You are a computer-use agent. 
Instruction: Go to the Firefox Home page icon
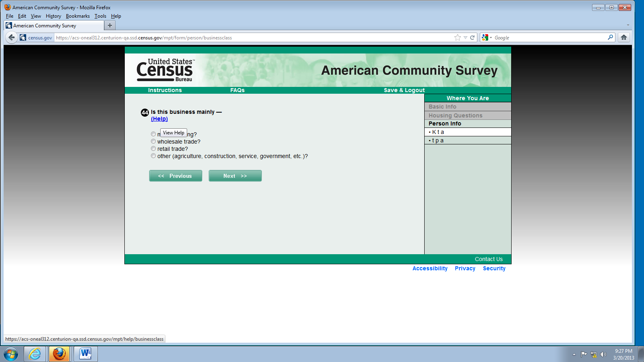click(x=624, y=37)
